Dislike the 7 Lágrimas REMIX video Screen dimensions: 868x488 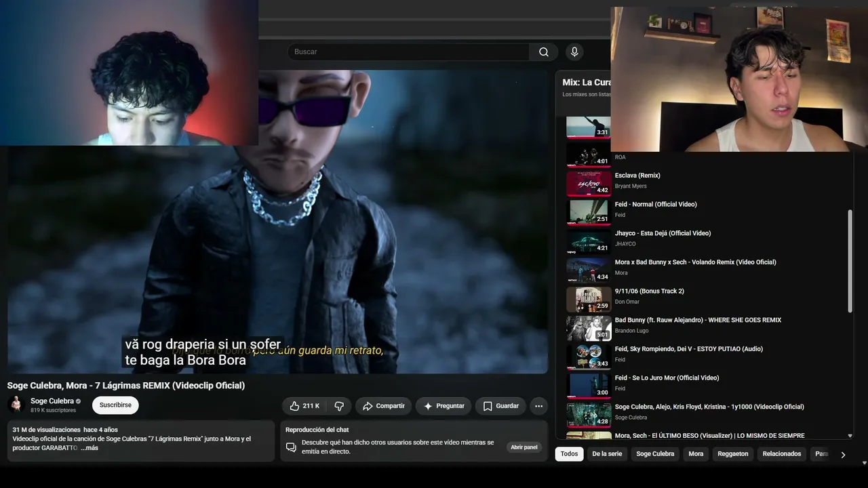339,406
